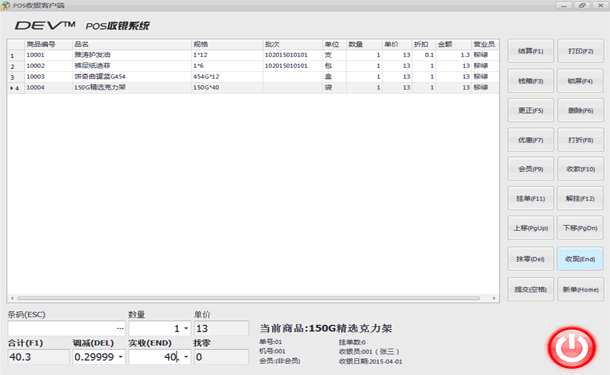610x375 pixels.
Task: Click the 单价 column header in table
Action: click(397, 44)
